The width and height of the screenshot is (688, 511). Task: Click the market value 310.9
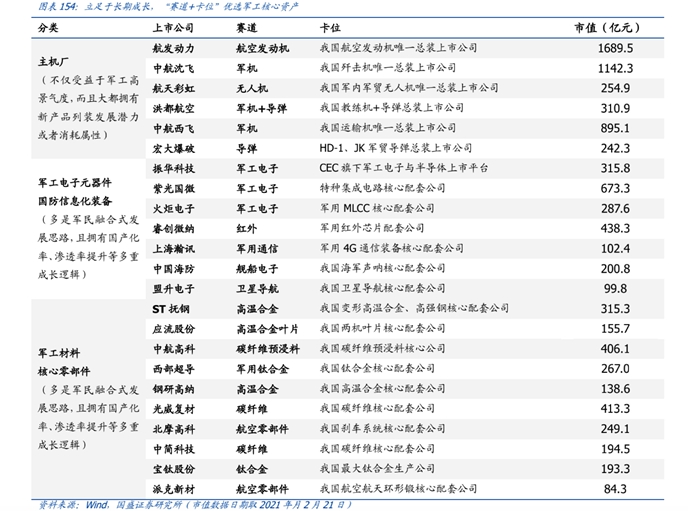pyautogui.click(x=615, y=108)
